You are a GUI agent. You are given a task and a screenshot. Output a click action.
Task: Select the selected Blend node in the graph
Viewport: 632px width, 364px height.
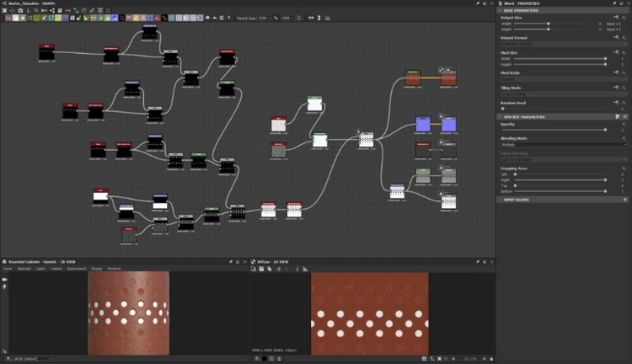[x=366, y=139]
